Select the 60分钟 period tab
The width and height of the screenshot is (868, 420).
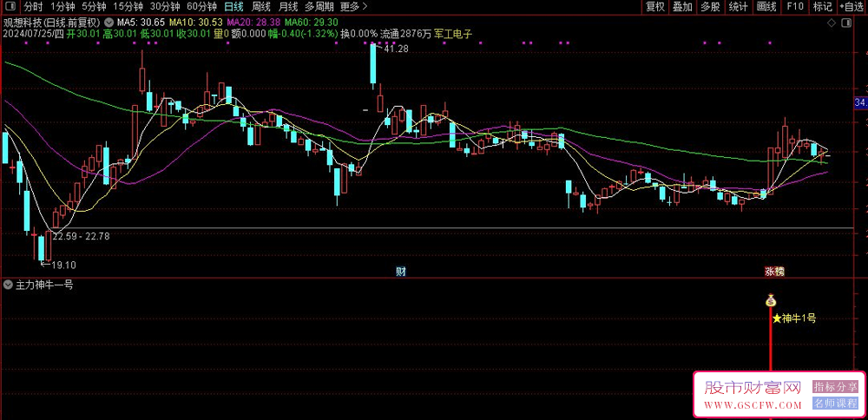[x=201, y=7]
